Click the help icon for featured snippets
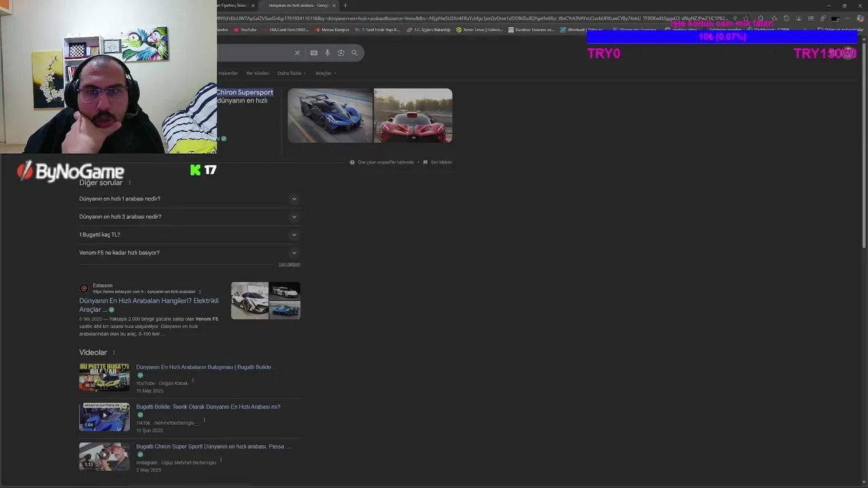The width and height of the screenshot is (868, 488). pyautogui.click(x=353, y=162)
